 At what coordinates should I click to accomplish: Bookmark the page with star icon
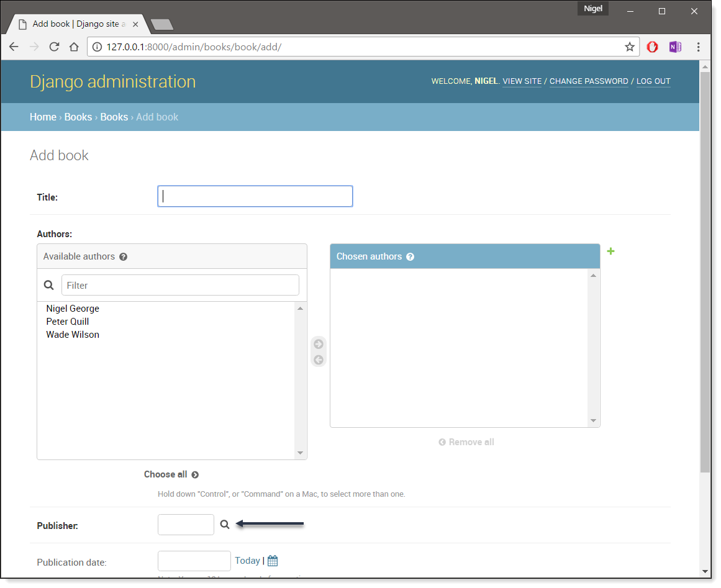point(630,47)
